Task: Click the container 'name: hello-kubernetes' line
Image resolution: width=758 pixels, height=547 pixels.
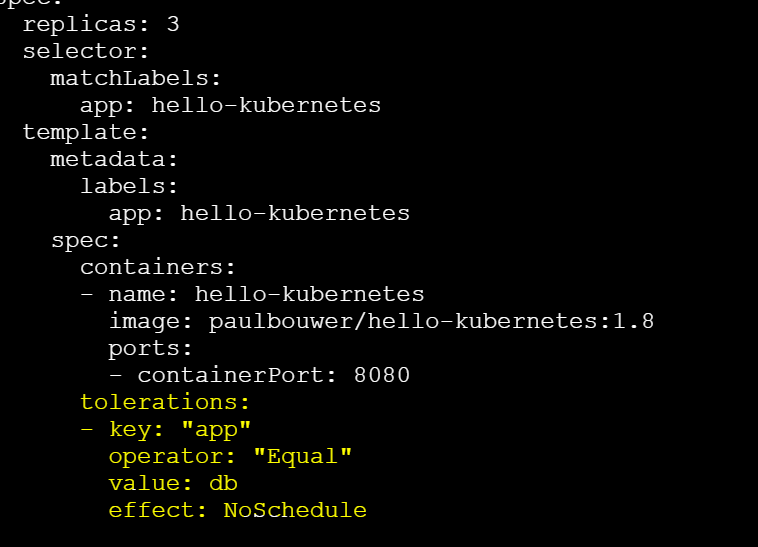Action: click(x=266, y=294)
